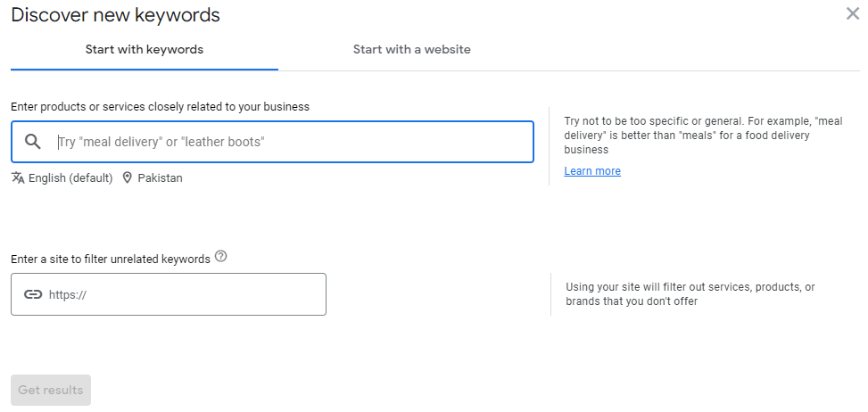Click the location pin icon
Image resolution: width=868 pixels, height=412 pixels.
pyautogui.click(x=128, y=177)
